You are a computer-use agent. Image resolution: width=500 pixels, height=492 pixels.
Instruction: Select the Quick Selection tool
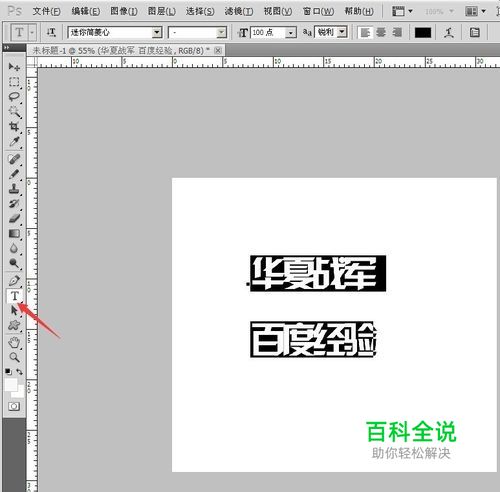click(14, 112)
